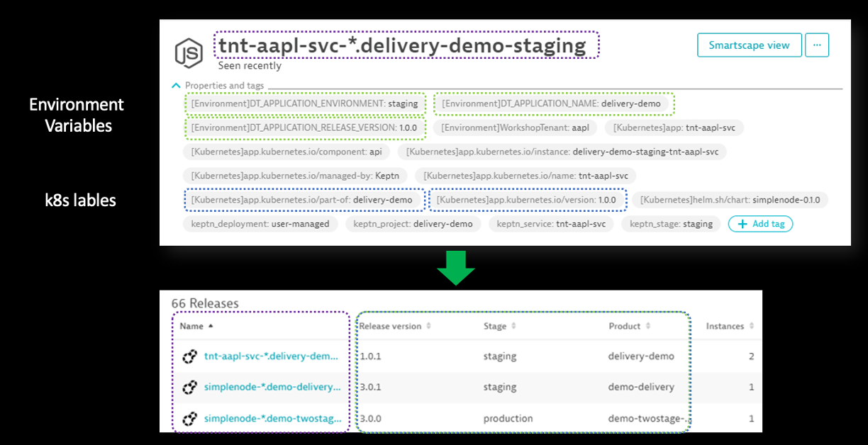Select the app.kubernetes.io/name: tnt-aapl-svc tag
This screenshot has width=868, height=445.
pos(525,176)
